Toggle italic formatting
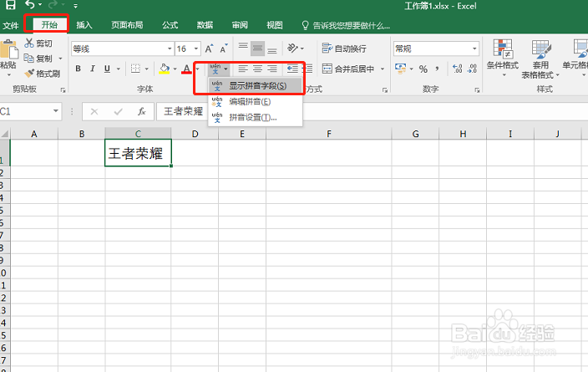588x372 pixels. [92, 69]
